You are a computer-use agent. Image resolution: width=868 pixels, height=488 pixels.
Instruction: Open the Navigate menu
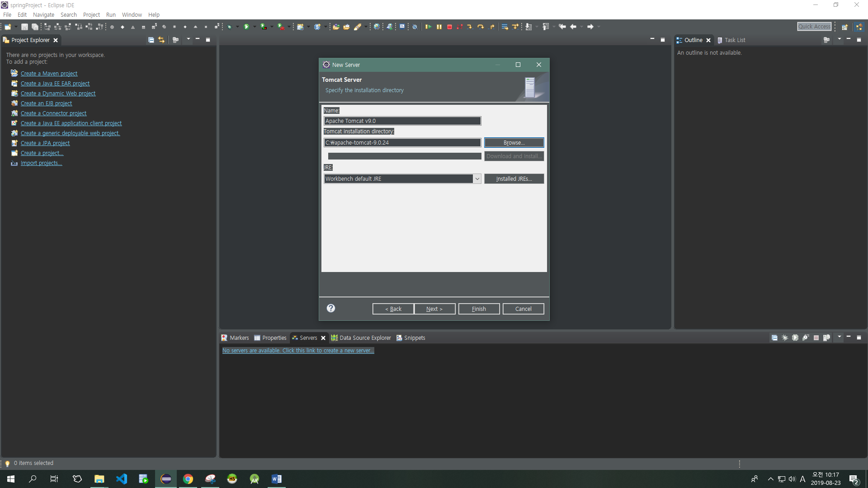coord(43,14)
